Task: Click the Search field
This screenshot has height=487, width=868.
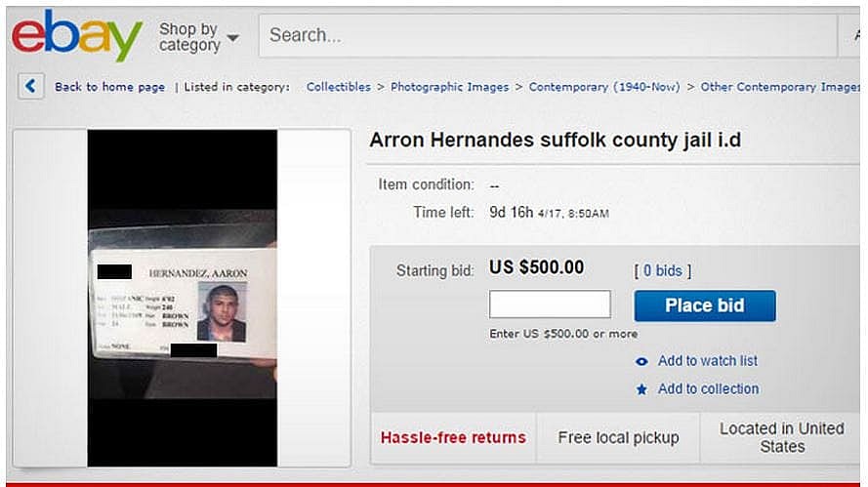Action: click(547, 35)
